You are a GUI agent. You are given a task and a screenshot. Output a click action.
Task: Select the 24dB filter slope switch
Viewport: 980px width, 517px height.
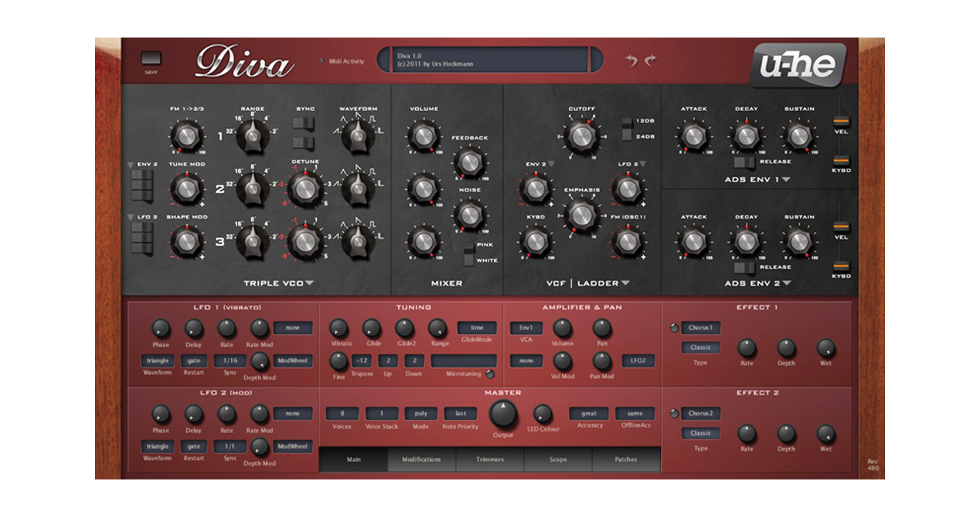628,136
